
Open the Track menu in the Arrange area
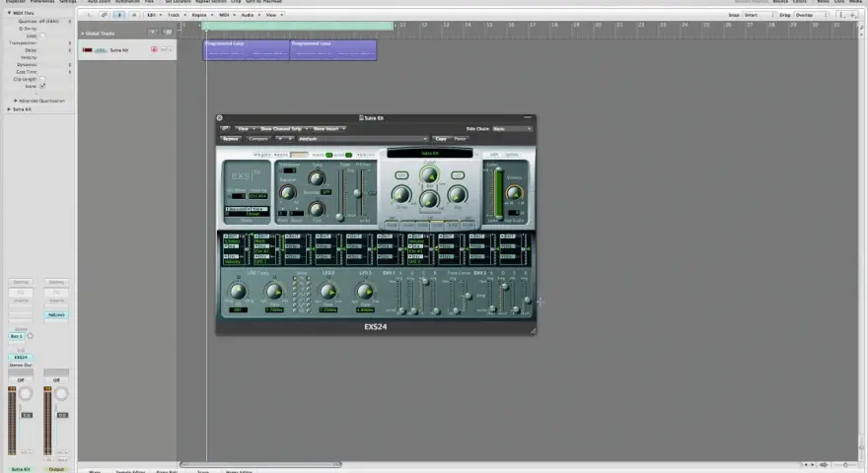(x=176, y=15)
